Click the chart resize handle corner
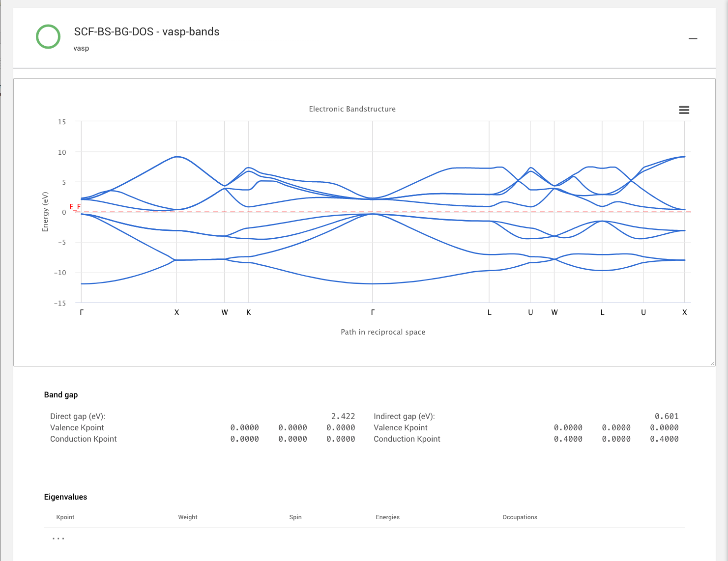 point(712,364)
